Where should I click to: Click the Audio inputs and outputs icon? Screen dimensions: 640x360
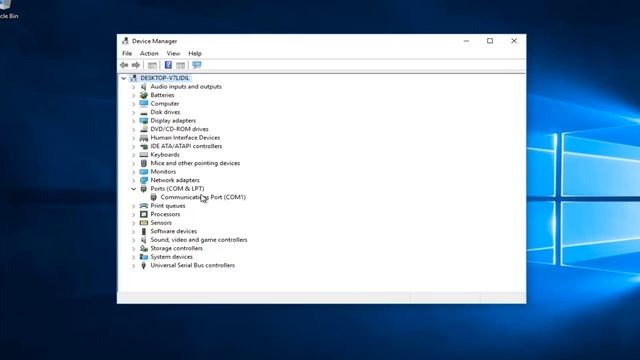(x=144, y=87)
